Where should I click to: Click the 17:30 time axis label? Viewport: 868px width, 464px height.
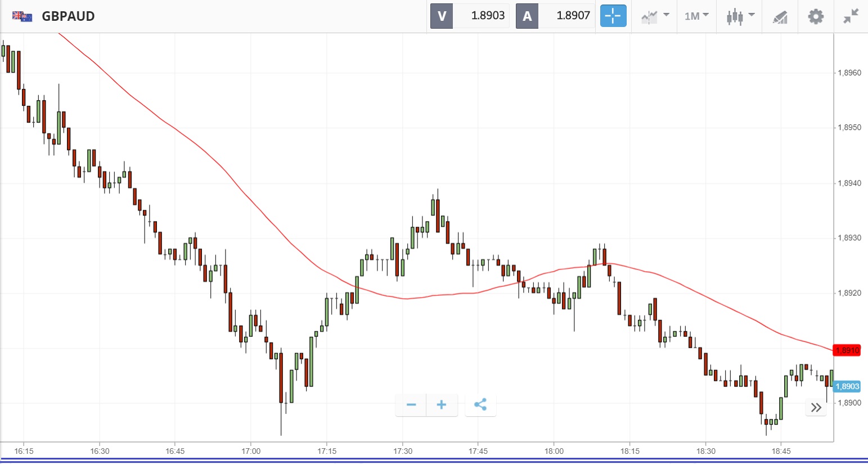tap(403, 451)
